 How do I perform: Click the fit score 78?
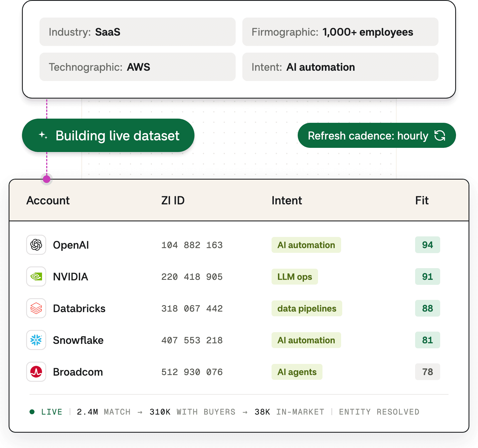coord(427,372)
